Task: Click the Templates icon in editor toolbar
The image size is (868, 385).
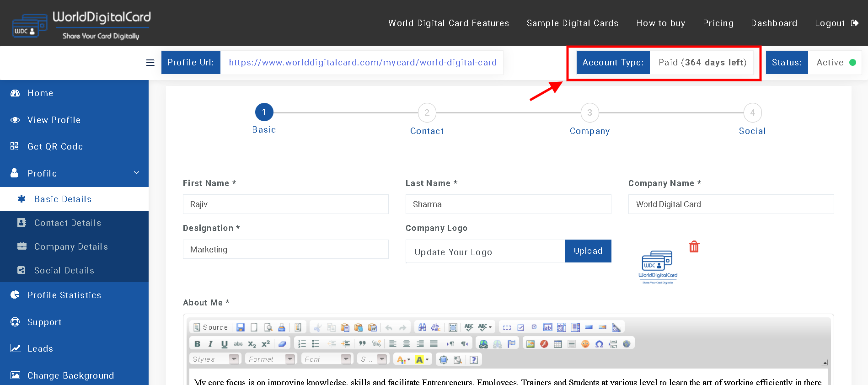Action: tap(298, 327)
